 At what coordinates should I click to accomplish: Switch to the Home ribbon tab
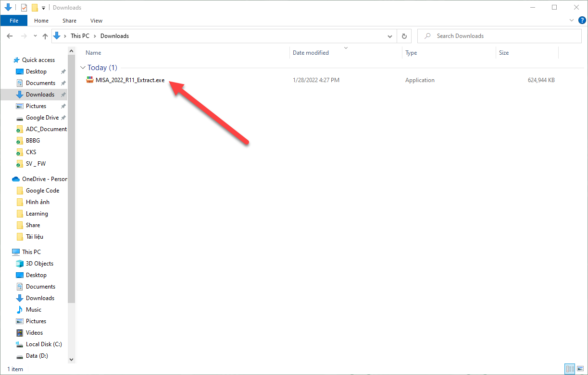pos(41,21)
